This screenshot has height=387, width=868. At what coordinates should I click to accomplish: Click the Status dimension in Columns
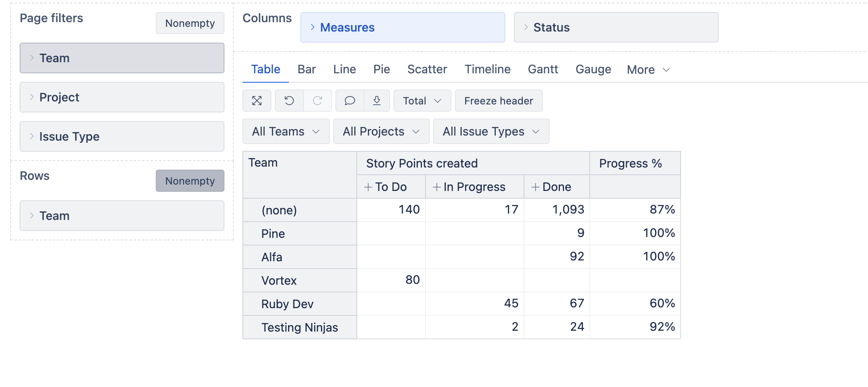pyautogui.click(x=616, y=27)
